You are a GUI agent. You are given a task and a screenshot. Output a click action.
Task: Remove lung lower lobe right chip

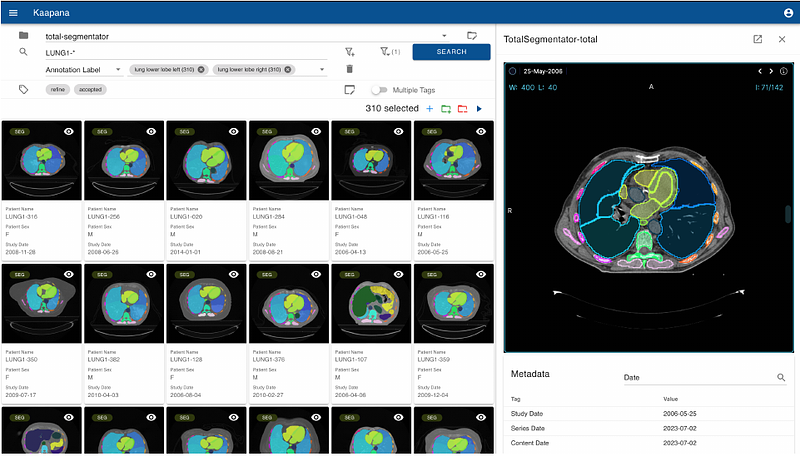tap(288, 69)
